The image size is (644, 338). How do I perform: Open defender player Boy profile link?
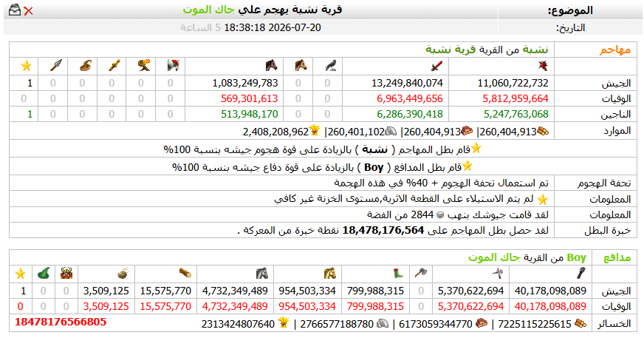click(x=576, y=258)
